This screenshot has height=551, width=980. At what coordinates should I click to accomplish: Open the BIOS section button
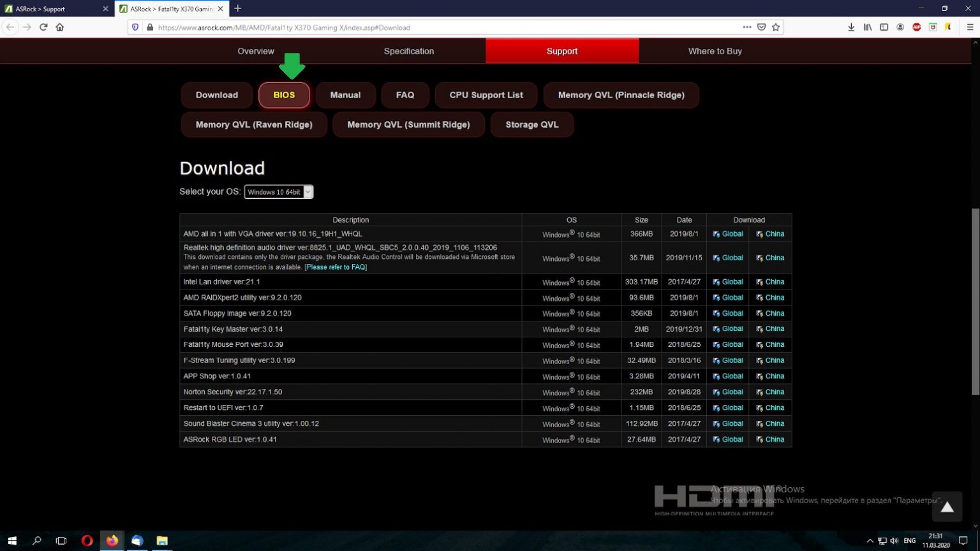pyautogui.click(x=284, y=95)
